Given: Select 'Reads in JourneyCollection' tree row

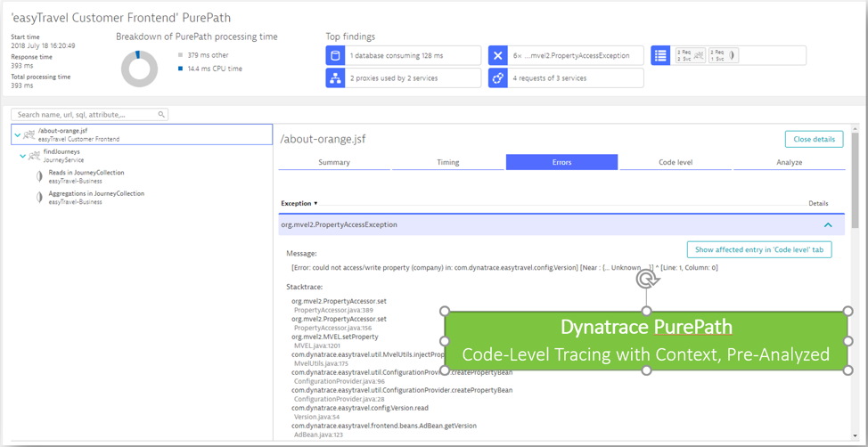Looking at the screenshot, I should 142,176.
